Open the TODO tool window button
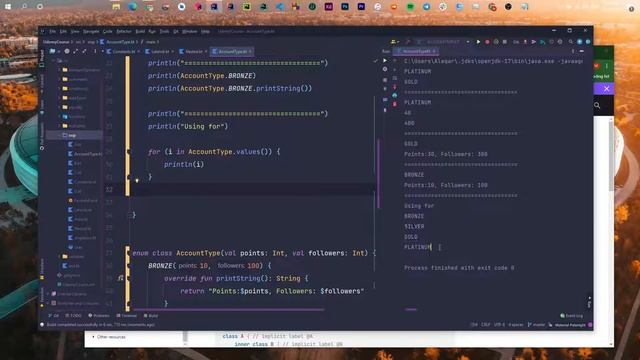This screenshot has width=640, height=360. coord(73,316)
